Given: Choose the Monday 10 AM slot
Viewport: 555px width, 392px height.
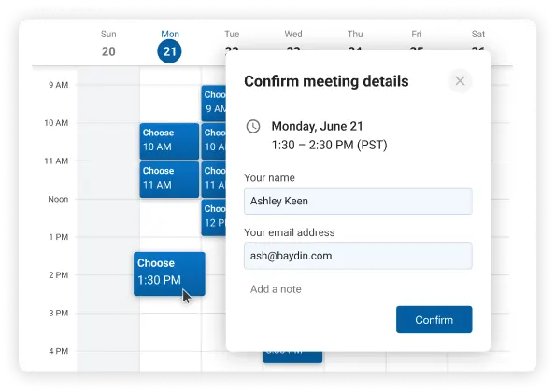Looking at the screenshot, I should tap(169, 141).
